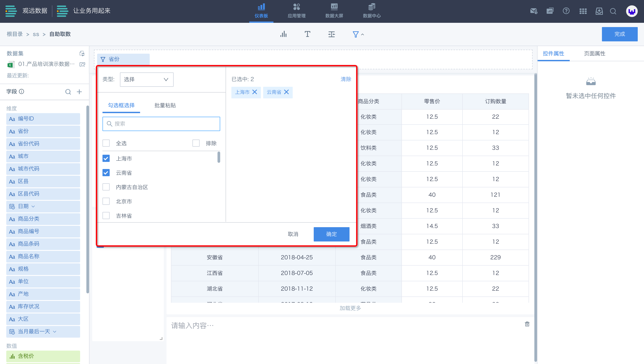644x364 pixels.
Task: Expand 当月最后一天 field chevron
Action: click(55, 332)
